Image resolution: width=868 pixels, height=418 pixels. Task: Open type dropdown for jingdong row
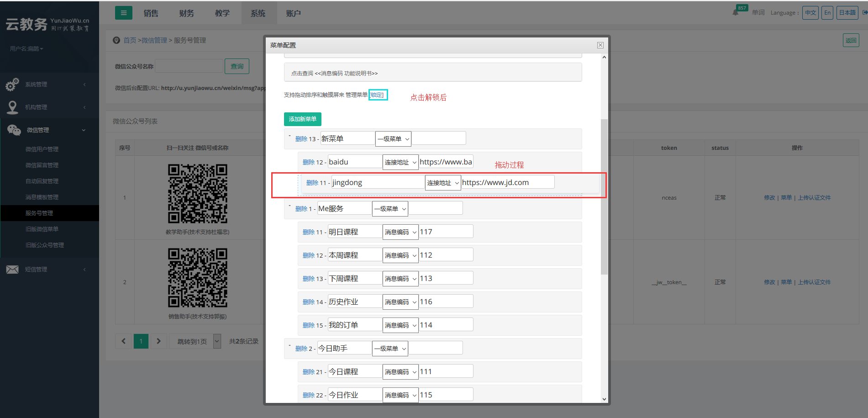(443, 183)
